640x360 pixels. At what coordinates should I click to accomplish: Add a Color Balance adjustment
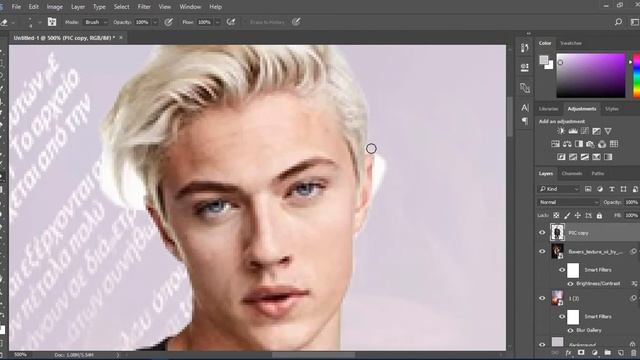567,144
